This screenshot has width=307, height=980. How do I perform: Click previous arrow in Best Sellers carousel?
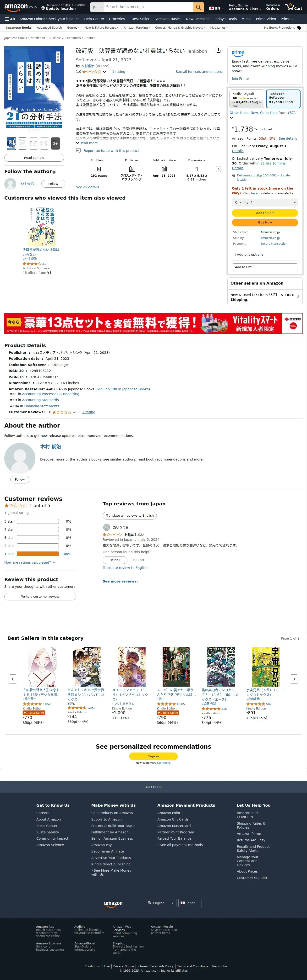[13, 679]
